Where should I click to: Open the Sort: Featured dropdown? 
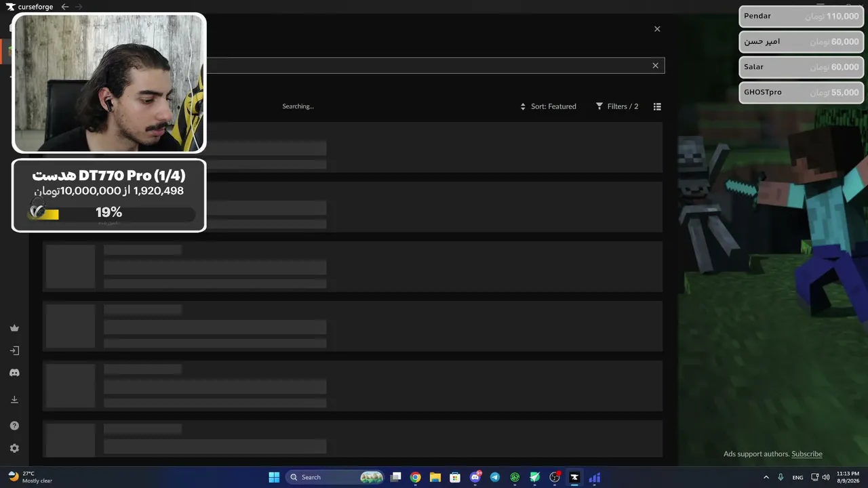pos(548,106)
